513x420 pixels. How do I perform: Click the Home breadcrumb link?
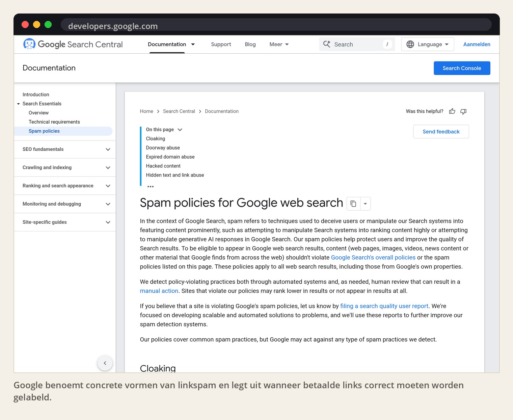point(146,111)
